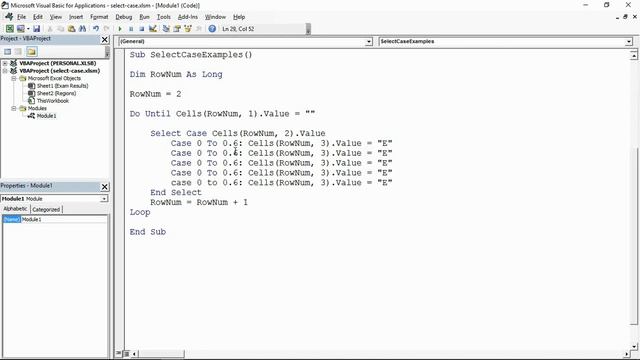The width and height of the screenshot is (640, 360).
Task: Click the Reset stop icon
Action: pyautogui.click(x=142, y=29)
